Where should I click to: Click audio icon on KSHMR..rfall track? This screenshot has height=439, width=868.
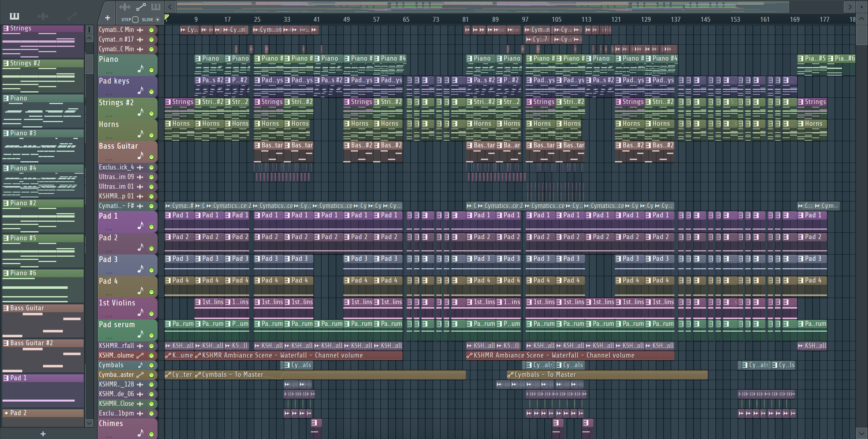coord(140,346)
